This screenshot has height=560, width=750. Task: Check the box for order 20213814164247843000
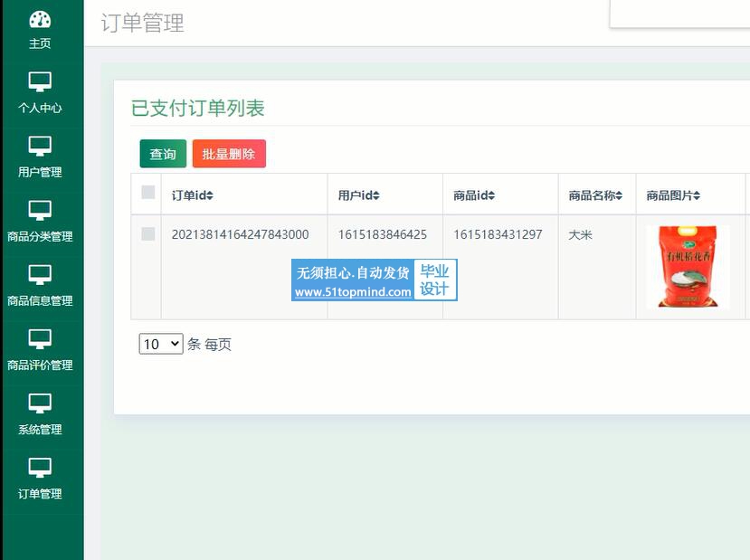click(148, 234)
